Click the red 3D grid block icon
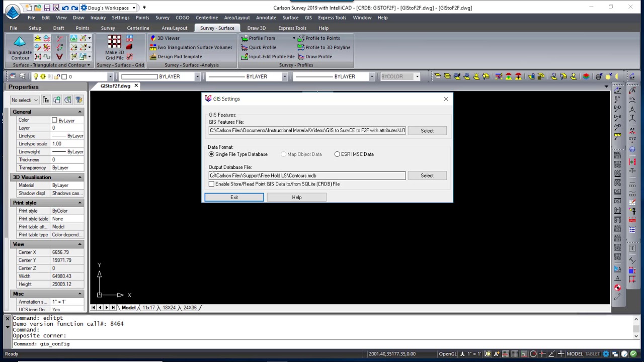This screenshot has height=362, width=644. pyautogui.click(x=129, y=47)
